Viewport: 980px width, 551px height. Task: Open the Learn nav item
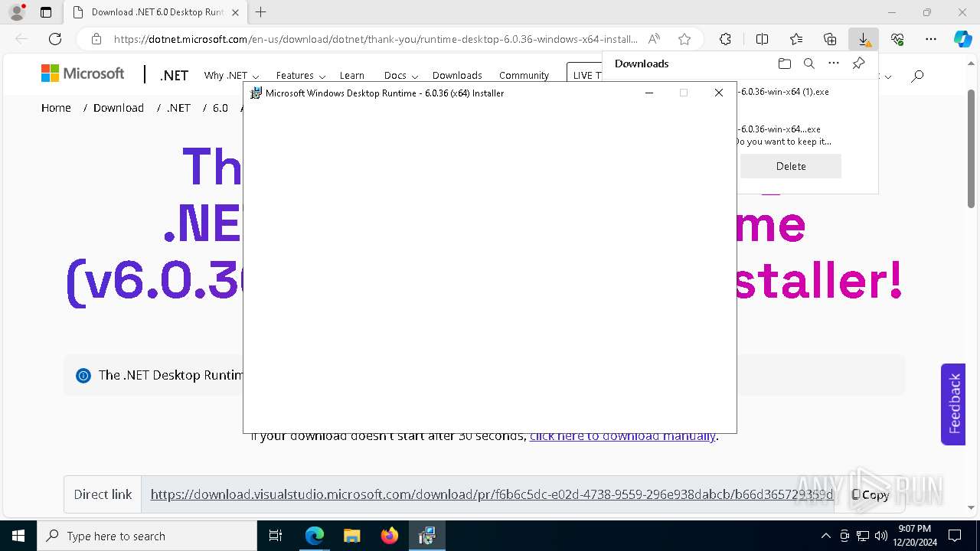pyautogui.click(x=352, y=75)
